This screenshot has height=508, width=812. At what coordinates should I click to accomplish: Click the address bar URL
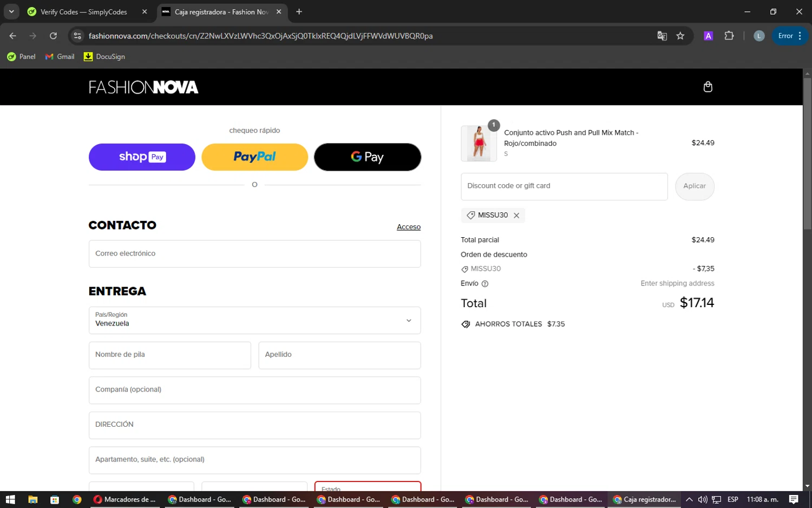tap(260, 36)
